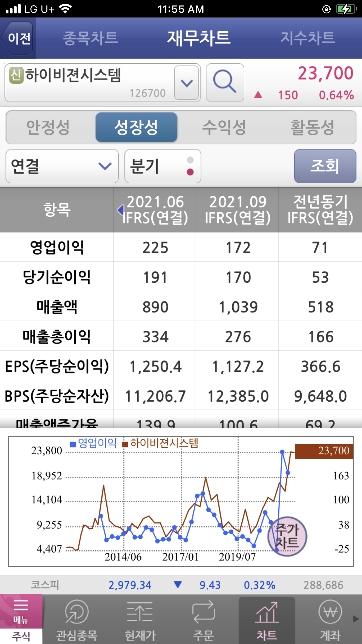The image size is (362, 644).
Task: Tap the 영업이익 value 225
Action: coord(155,248)
